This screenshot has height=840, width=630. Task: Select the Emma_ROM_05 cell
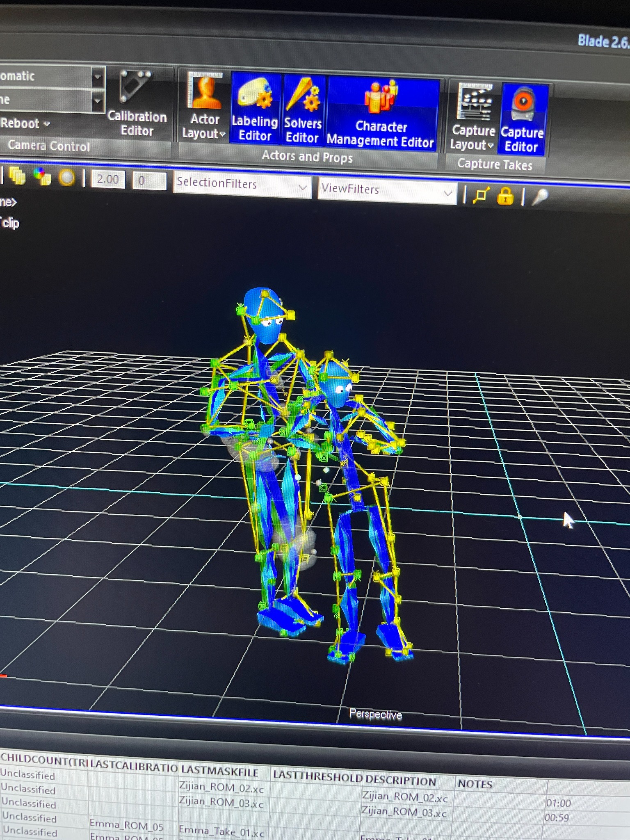pyautogui.click(x=126, y=825)
